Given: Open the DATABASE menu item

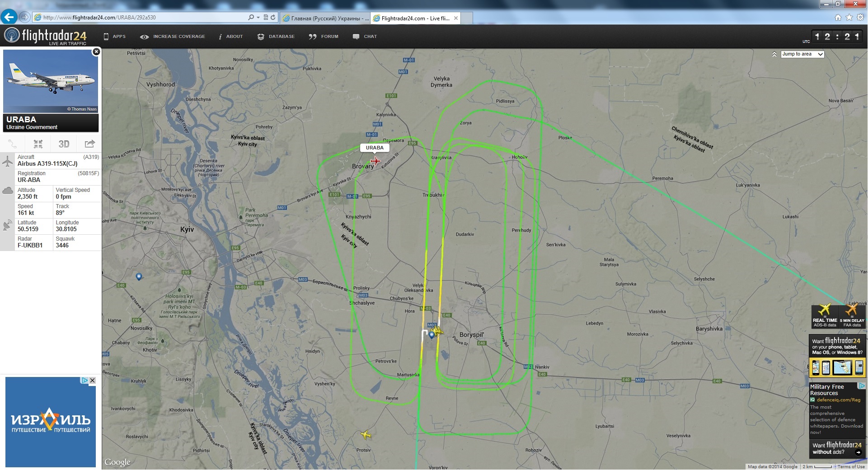Looking at the screenshot, I should pyautogui.click(x=276, y=37).
